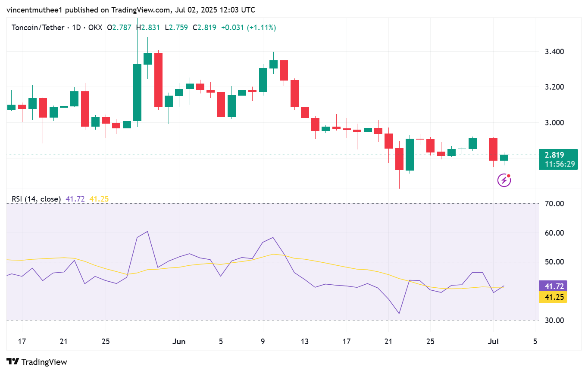Viewport: 588px width, 373px height.
Task: Click the Jun date label on time axis
Action: (178, 342)
